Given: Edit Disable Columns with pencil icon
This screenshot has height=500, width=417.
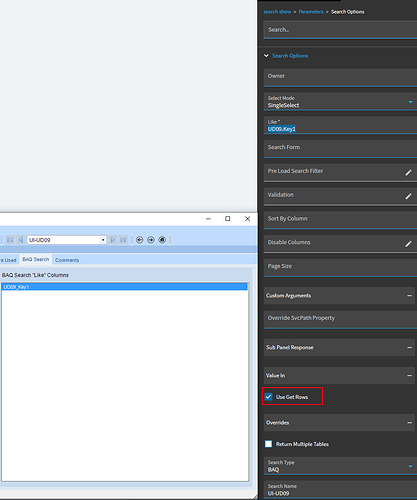Looking at the screenshot, I should pyautogui.click(x=408, y=244).
